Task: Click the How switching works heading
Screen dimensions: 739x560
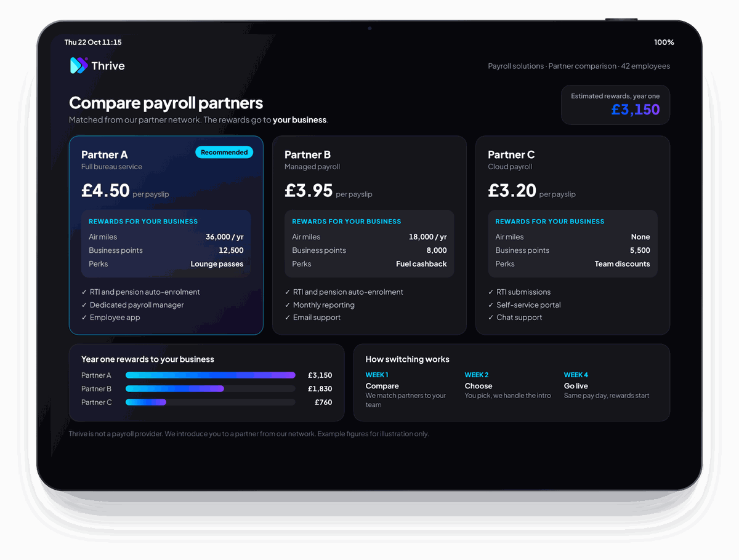Action: (x=407, y=359)
